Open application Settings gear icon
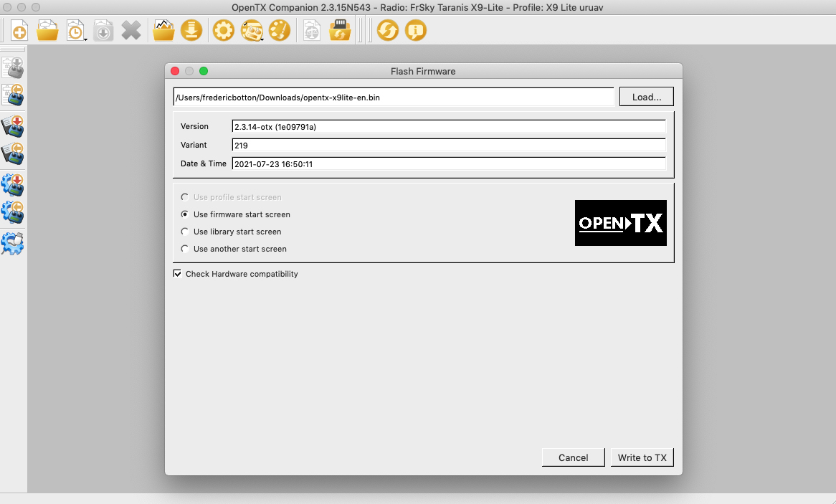Image resolution: width=836 pixels, height=504 pixels. [224, 30]
